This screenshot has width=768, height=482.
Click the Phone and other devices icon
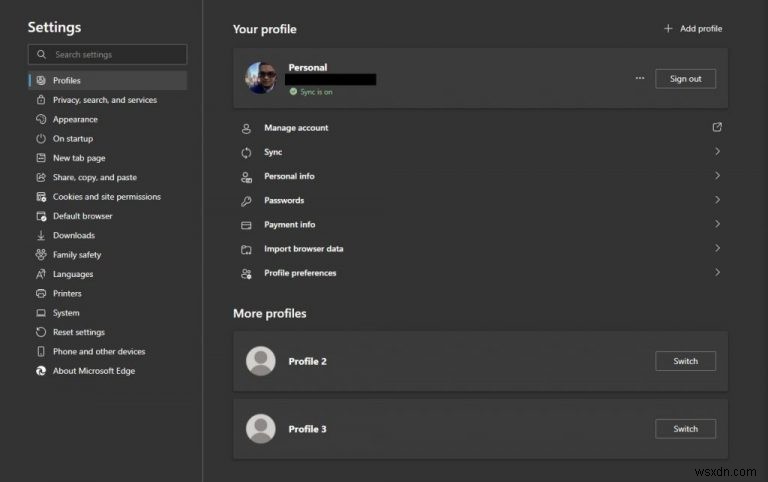[41, 352]
